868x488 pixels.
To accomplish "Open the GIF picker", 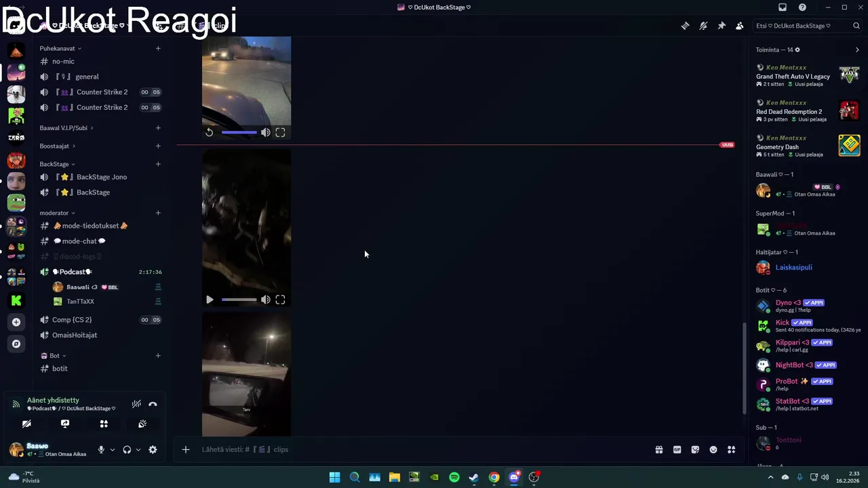I will (x=677, y=449).
